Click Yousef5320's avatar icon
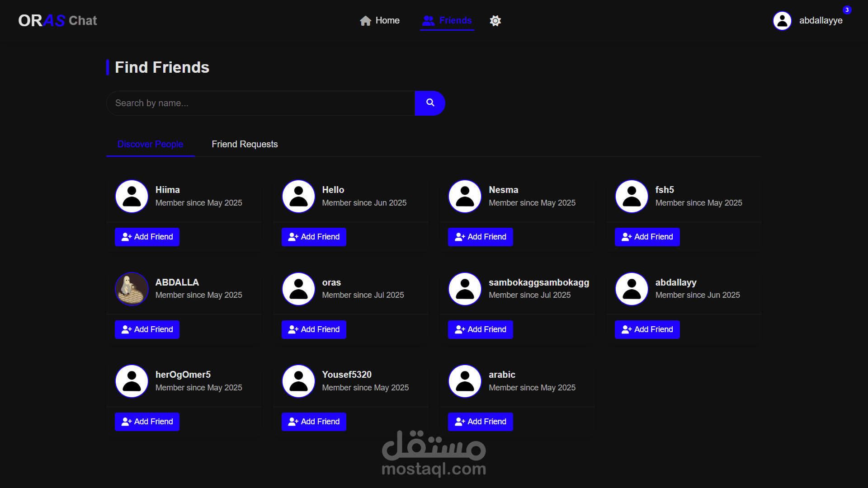868x488 pixels. 298,381
